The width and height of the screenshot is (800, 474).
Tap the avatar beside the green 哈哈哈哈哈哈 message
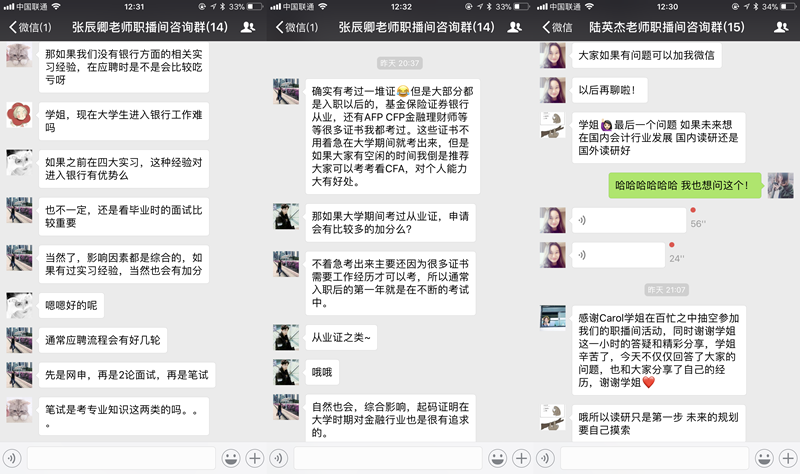780,185
